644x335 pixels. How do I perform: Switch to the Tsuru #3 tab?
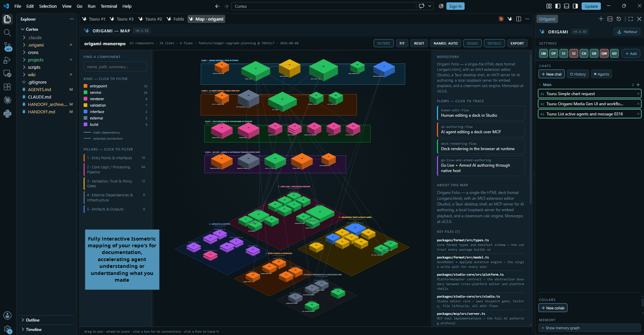pyautogui.click(x=122, y=19)
